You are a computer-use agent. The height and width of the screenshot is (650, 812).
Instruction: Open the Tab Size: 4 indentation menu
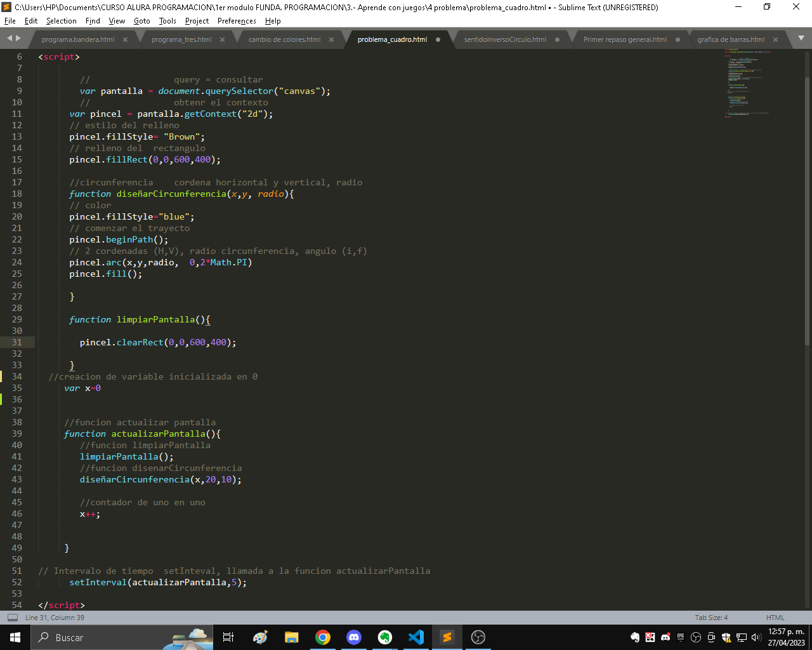(711, 618)
